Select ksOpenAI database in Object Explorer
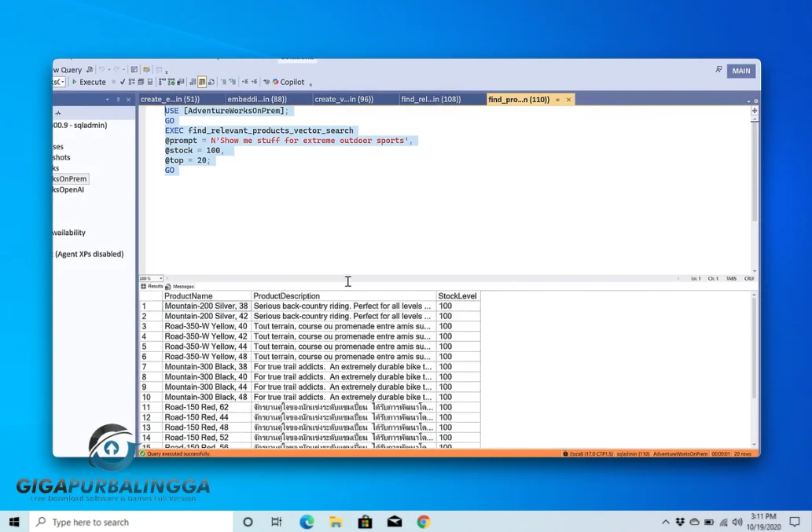812x532 pixels. pyautogui.click(x=68, y=189)
